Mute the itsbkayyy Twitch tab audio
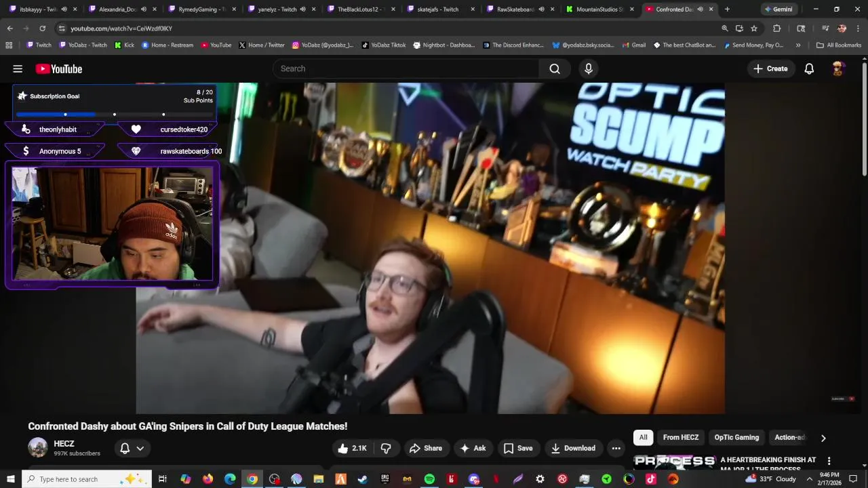Screen dimensions: 868x488 point(64,9)
